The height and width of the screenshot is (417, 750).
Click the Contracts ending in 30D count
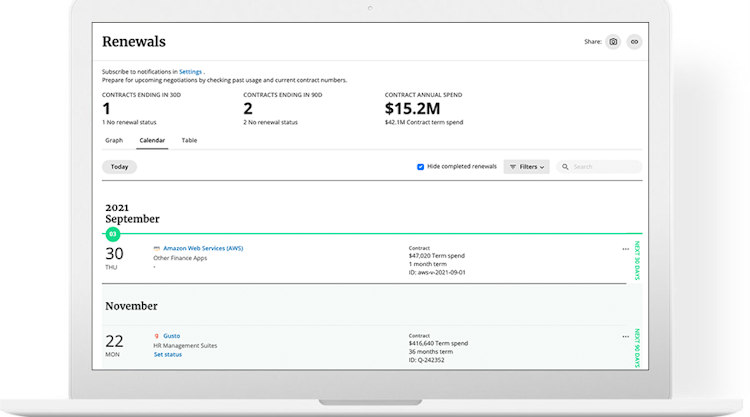[x=106, y=109]
